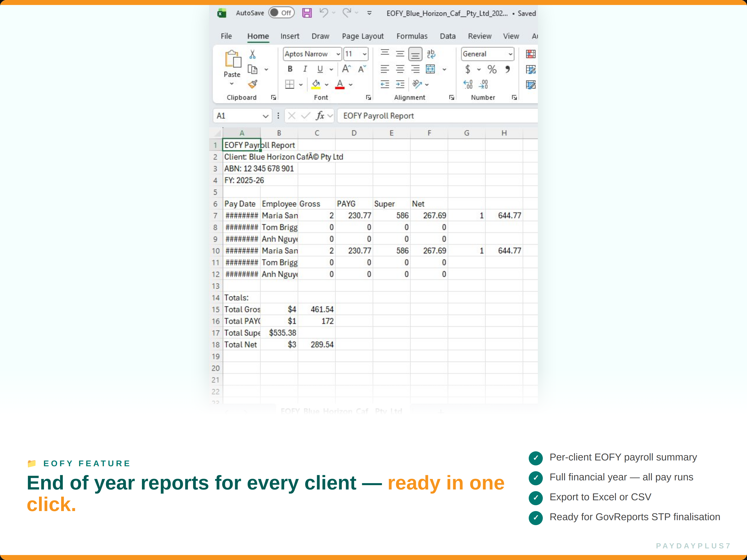Toggle italic formatting
Screen dimensions: 747x560
pyautogui.click(x=305, y=69)
